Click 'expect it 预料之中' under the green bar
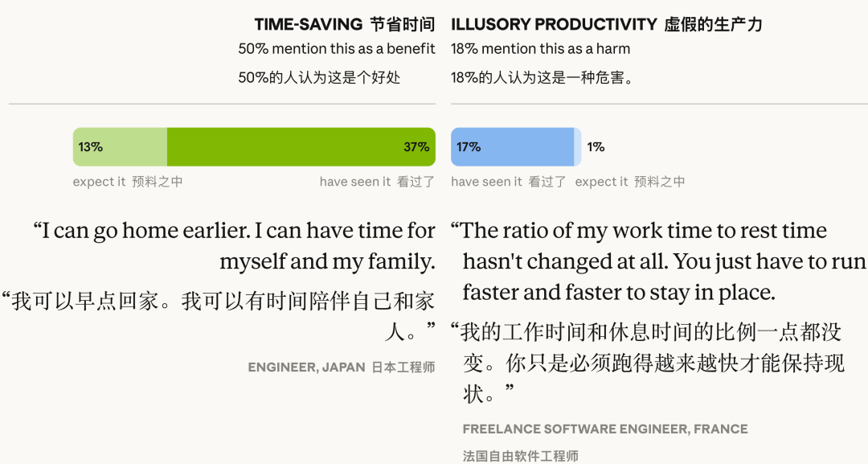Viewport: 868px width, 464px height. pyautogui.click(x=128, y=182)
